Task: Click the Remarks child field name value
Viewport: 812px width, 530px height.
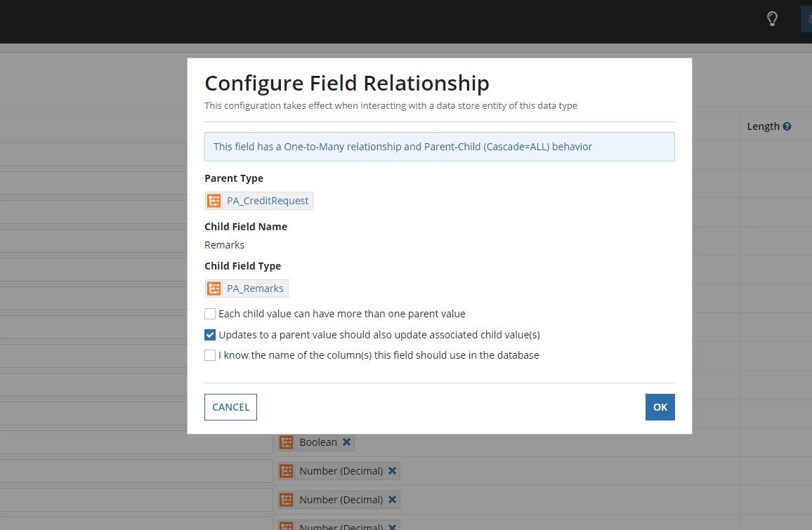Action: pyautogui.click(x=224, y=245)
